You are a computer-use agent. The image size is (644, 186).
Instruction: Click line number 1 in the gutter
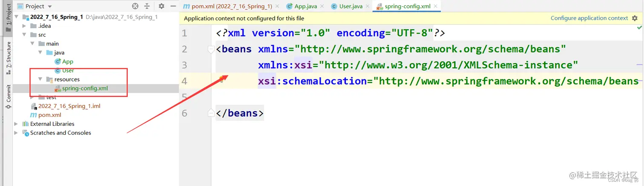coord(184,33)
